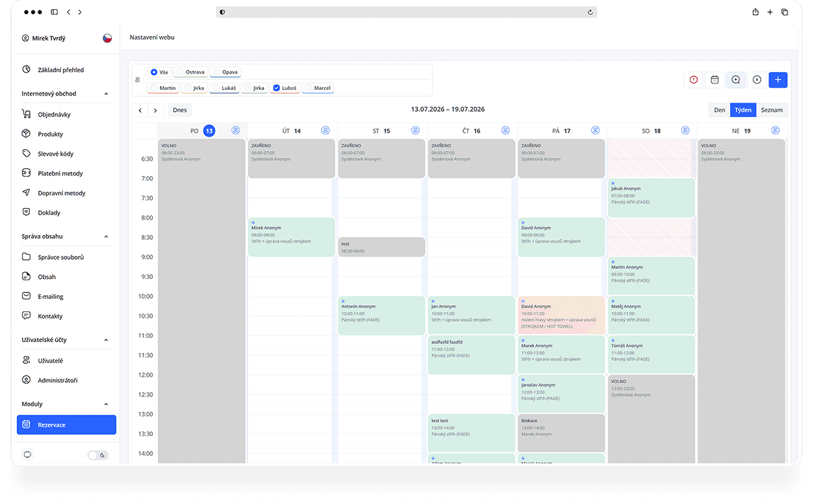
Task: Click the refresh icon at sidebar bottom
Action: coord(28,454)
